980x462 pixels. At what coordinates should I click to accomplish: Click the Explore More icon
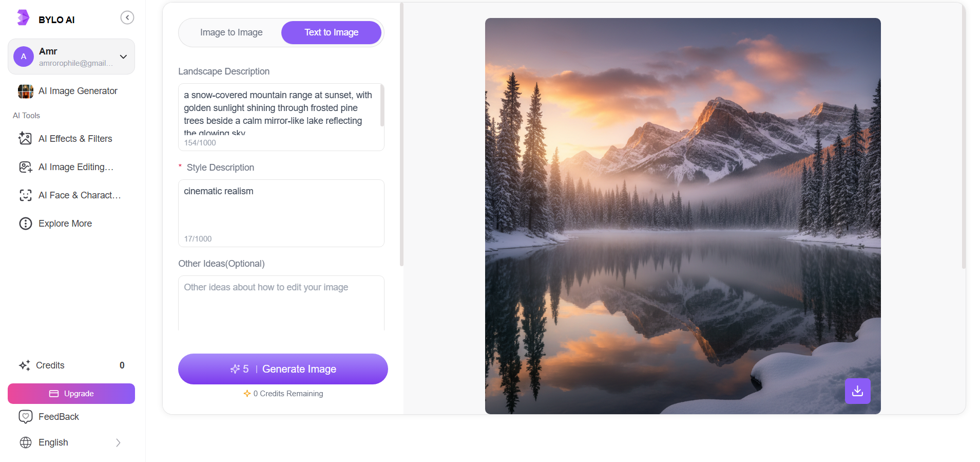point(26,224)
